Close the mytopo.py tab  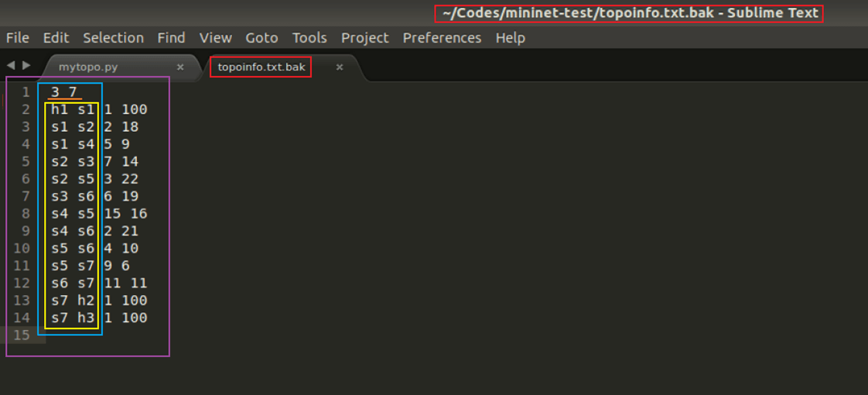(180, 67)
